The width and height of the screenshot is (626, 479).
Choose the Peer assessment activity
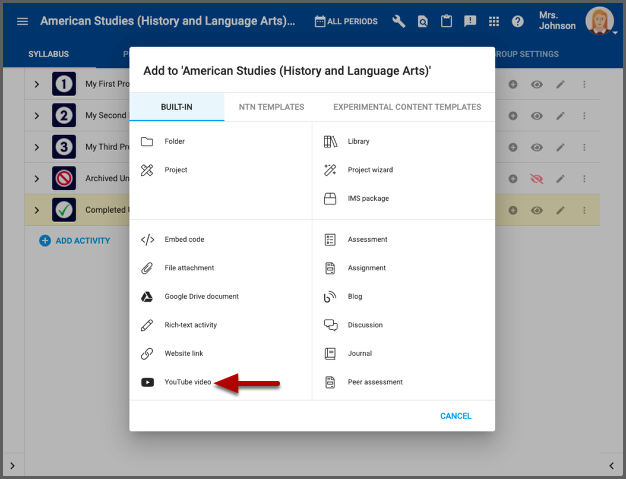click(375, 382)
